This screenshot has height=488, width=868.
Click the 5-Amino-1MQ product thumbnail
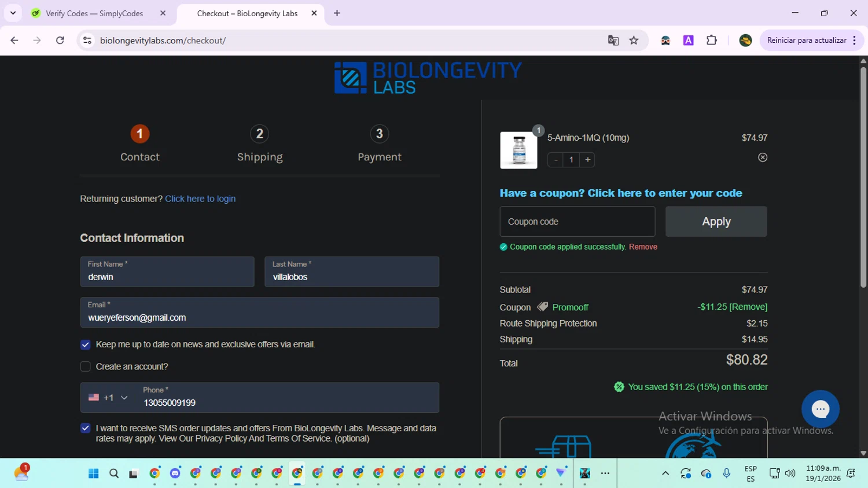tap(518, 151)
